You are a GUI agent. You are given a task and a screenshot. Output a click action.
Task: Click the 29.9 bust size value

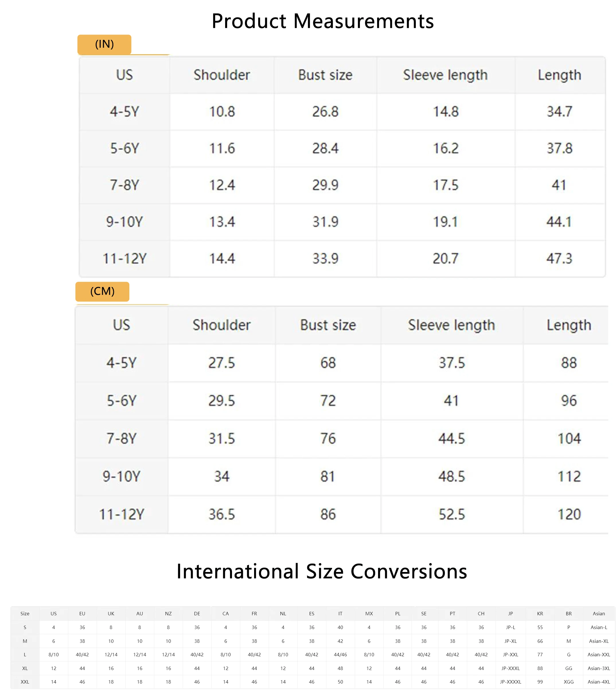(x=325, y=185)
